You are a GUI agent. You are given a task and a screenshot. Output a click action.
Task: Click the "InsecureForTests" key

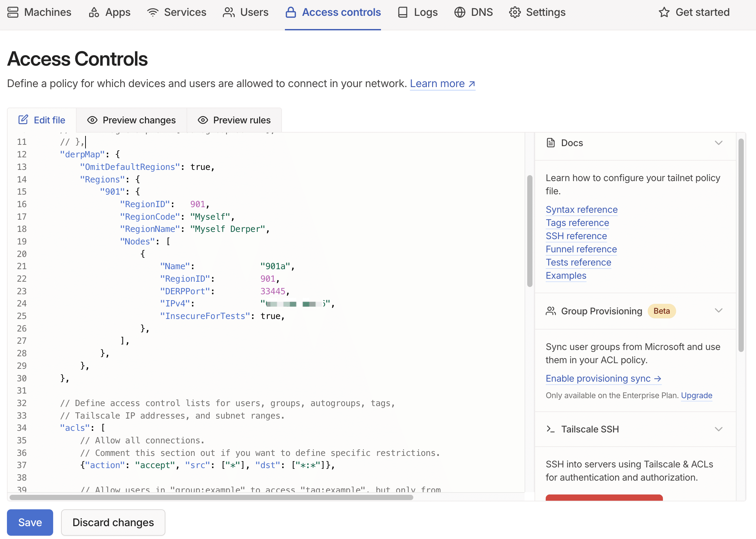pyautogui.click(x=205, y=316)
